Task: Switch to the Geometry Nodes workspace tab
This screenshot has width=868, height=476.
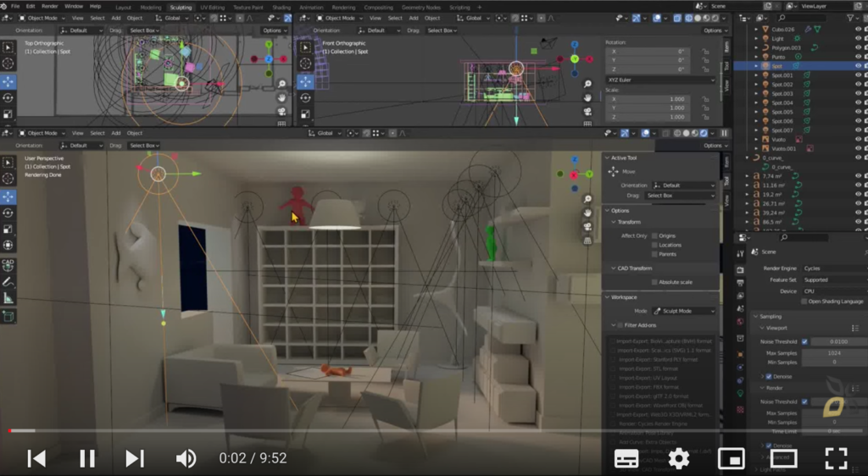Action: 420,7
